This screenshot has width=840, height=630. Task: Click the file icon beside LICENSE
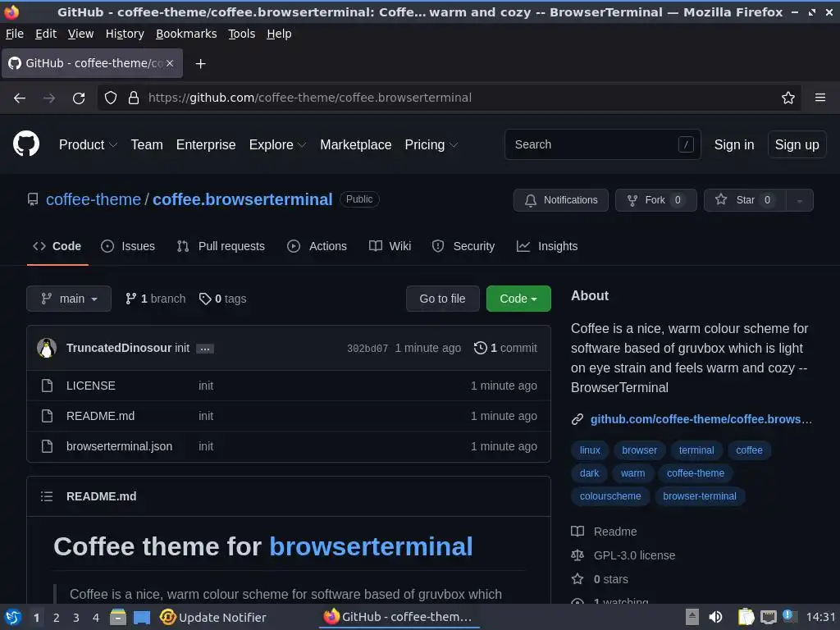pos(47,386)
